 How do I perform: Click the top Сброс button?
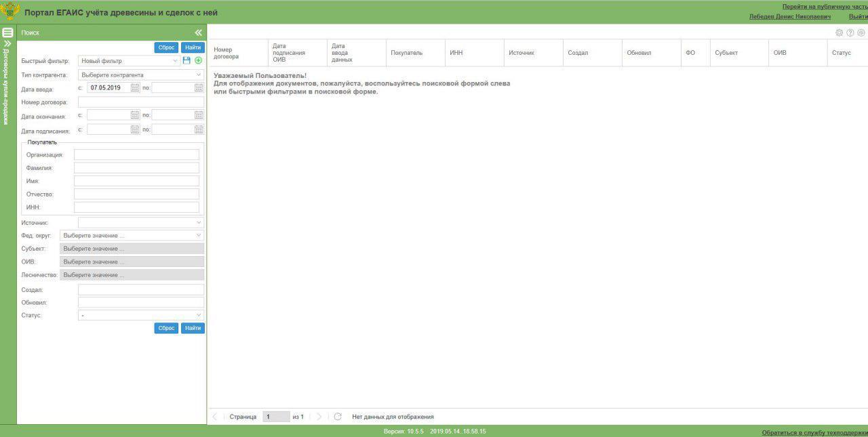pos(166,47)
